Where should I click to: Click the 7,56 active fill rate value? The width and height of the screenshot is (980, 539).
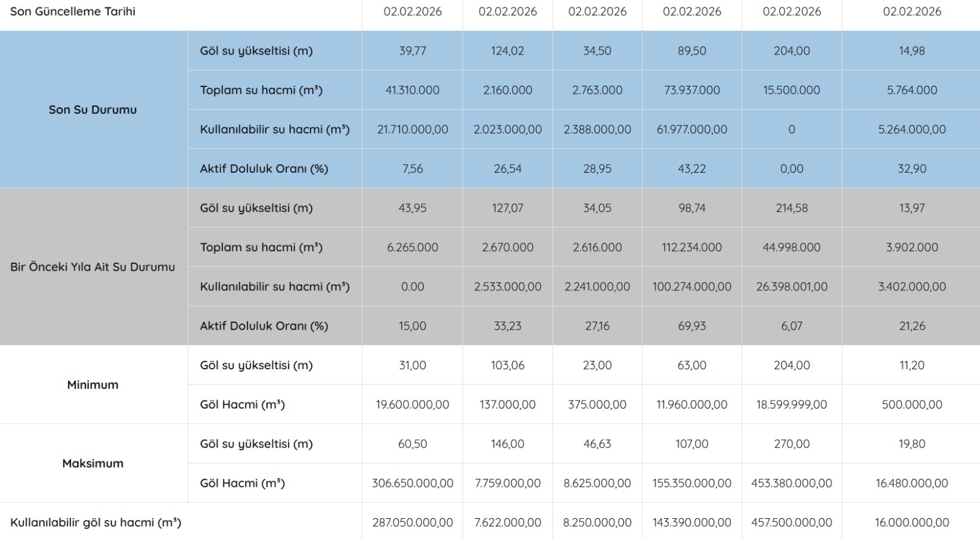click(412, 169)
